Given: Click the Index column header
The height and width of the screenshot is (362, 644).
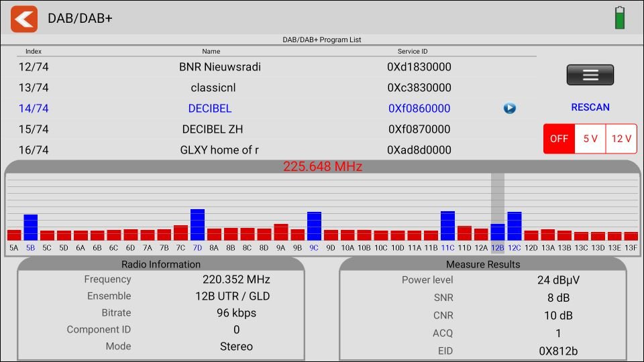Looking at the screenshot, I should pyautogui.click(x=34, y=52).
